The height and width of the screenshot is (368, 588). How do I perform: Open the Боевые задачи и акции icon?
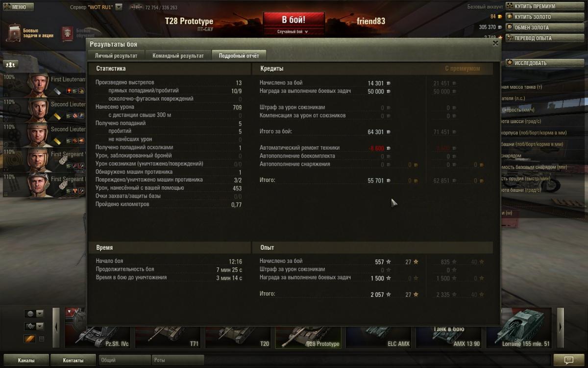pos(14,33)
